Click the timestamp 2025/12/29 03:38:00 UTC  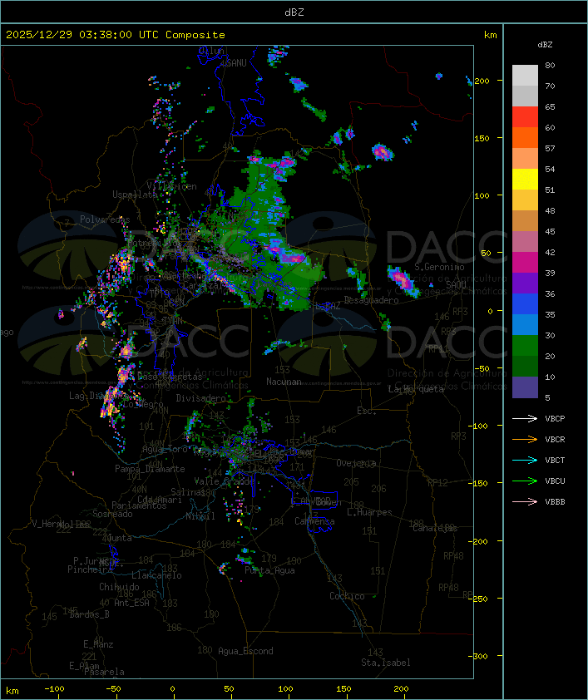click(x=82, y=35)
